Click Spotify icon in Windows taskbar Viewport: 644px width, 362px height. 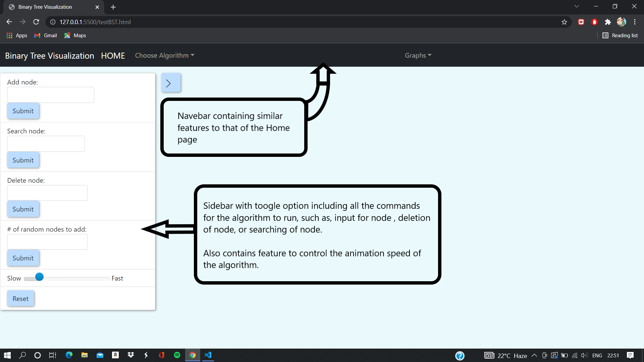tap(177, 355)
